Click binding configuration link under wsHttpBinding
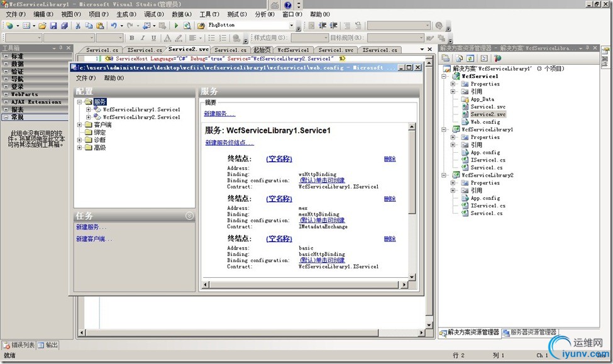 tap(322, 180)
